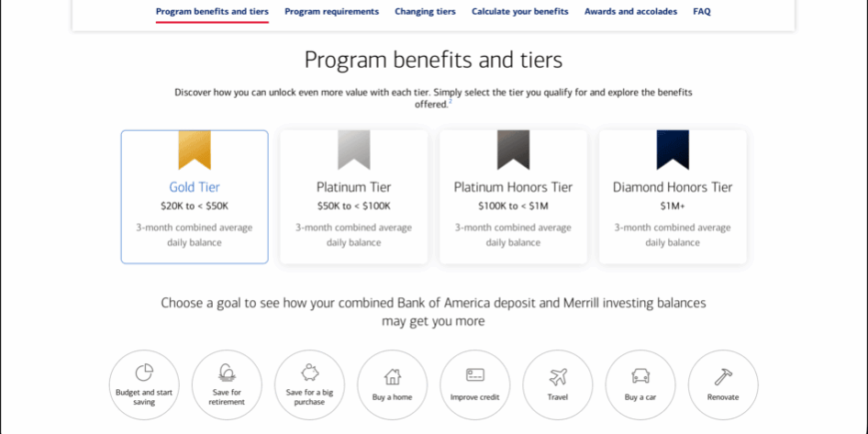Open footnote 2 after 'benefits offered'
The height and width of the screenshot is (434, 868).
pos(450,102)
